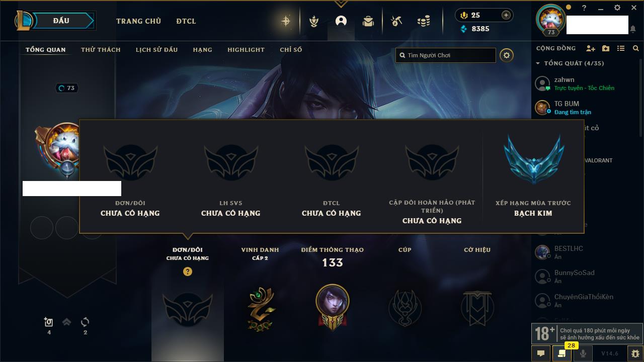Viewport: 644px width, 362px height.
Task: Open the missions icon with badge 28
Action: click(561, 353)
